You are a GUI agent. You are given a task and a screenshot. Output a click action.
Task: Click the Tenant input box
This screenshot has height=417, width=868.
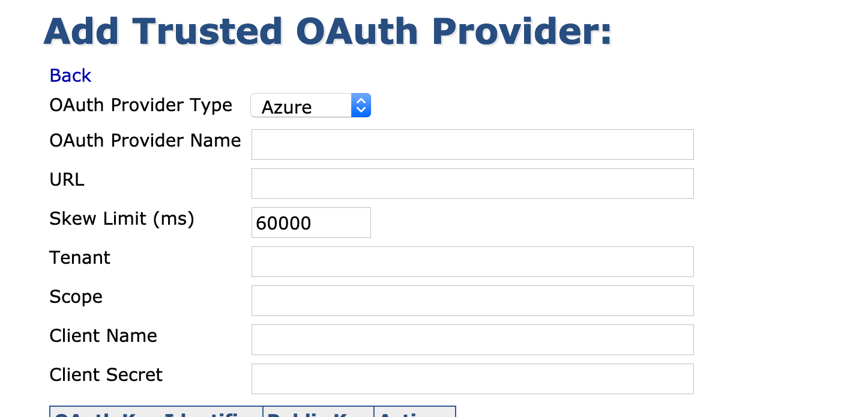pyautogui.click(x=472, y=262)
